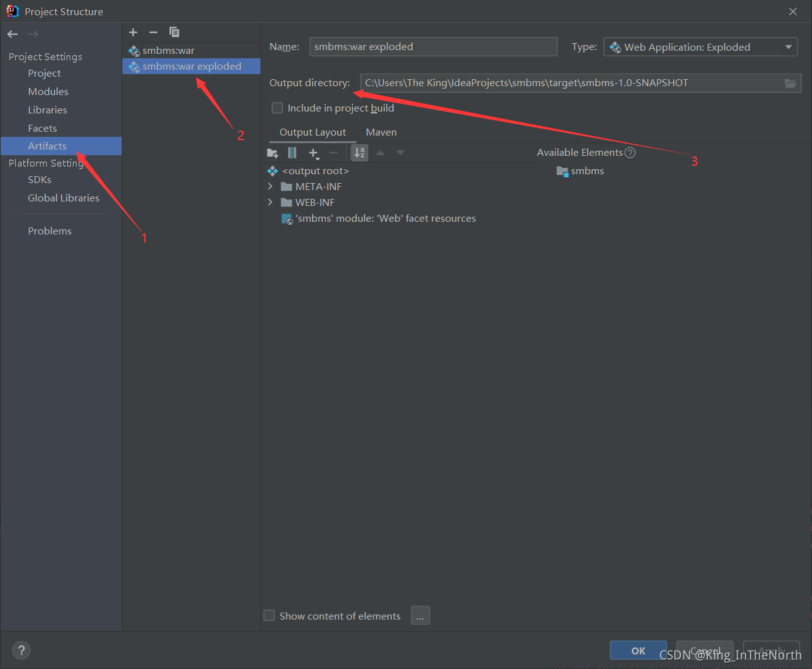The width and height of the screenshot is (812, 669).
Task: Open Libraries settings section
Action: 48,110
